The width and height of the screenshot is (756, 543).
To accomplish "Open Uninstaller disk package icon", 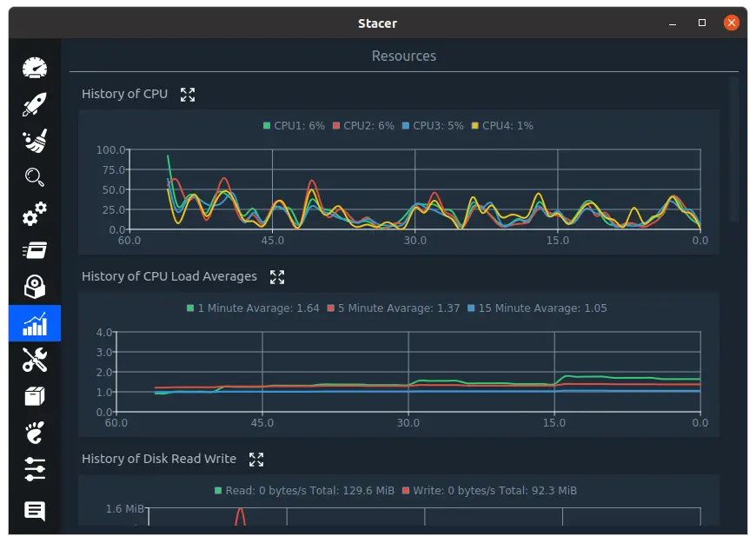I will click(35, 287).
